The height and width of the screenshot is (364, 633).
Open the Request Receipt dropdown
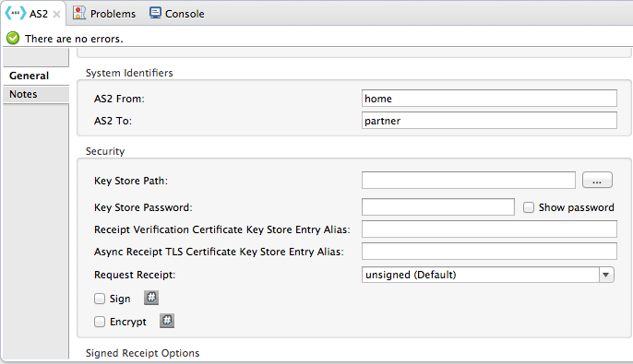click(487, 275)
